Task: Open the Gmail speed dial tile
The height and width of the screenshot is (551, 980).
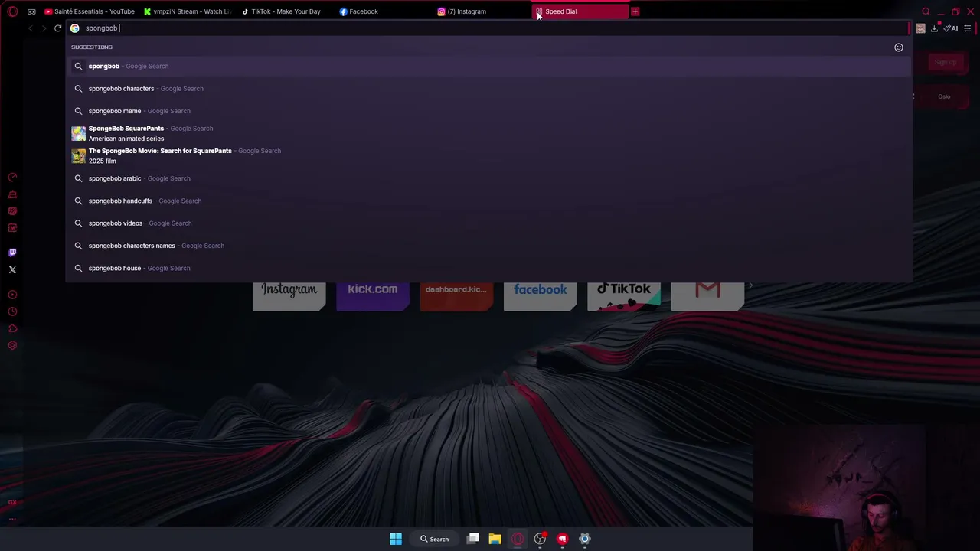Action: 707,295
